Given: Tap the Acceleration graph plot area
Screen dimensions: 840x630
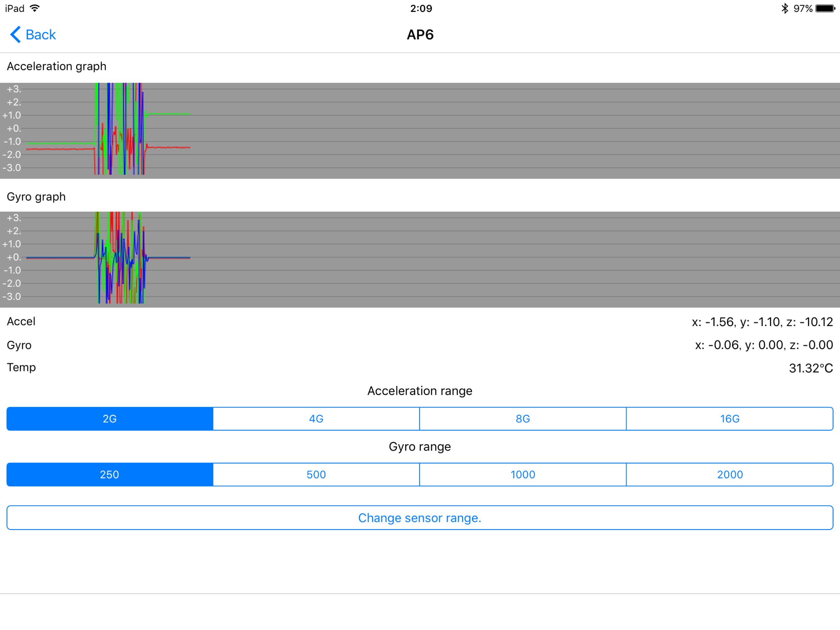Looking at the screenshot, I should pyautogui.click(x=420, y=131).
